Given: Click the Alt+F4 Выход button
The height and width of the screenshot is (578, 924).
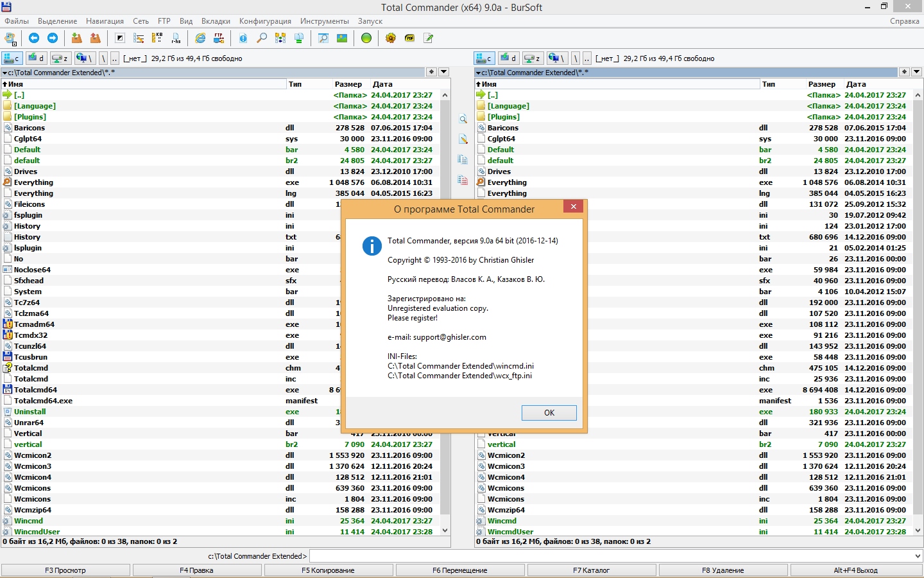Looking at the screenshot, I should coord(856,570).
